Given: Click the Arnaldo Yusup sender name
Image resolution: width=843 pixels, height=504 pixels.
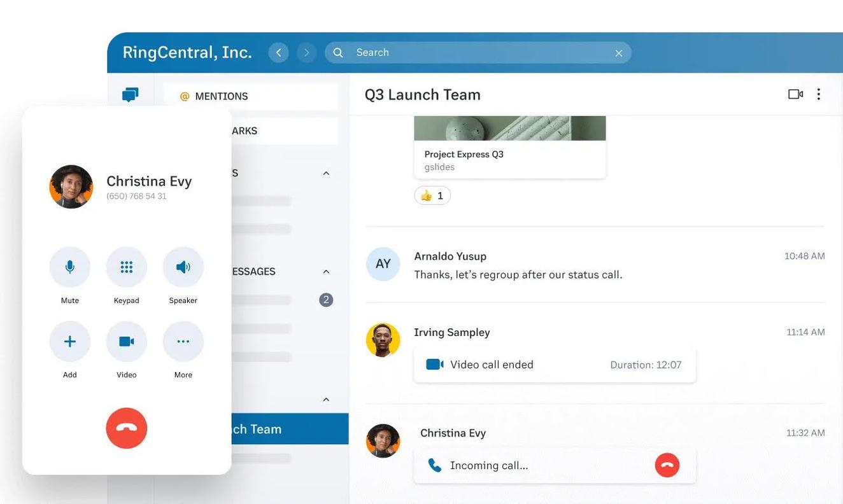Looking at the screenshot, I should tap(450, 256).
